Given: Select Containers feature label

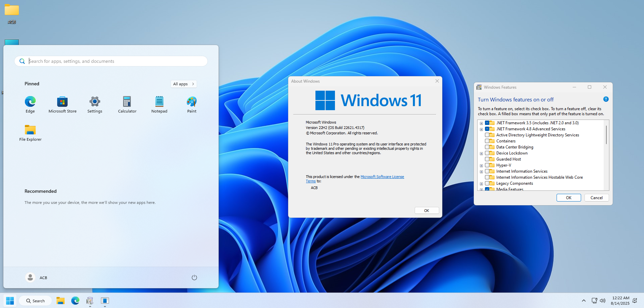Looking at the screenshot, I should pos(506,141).
